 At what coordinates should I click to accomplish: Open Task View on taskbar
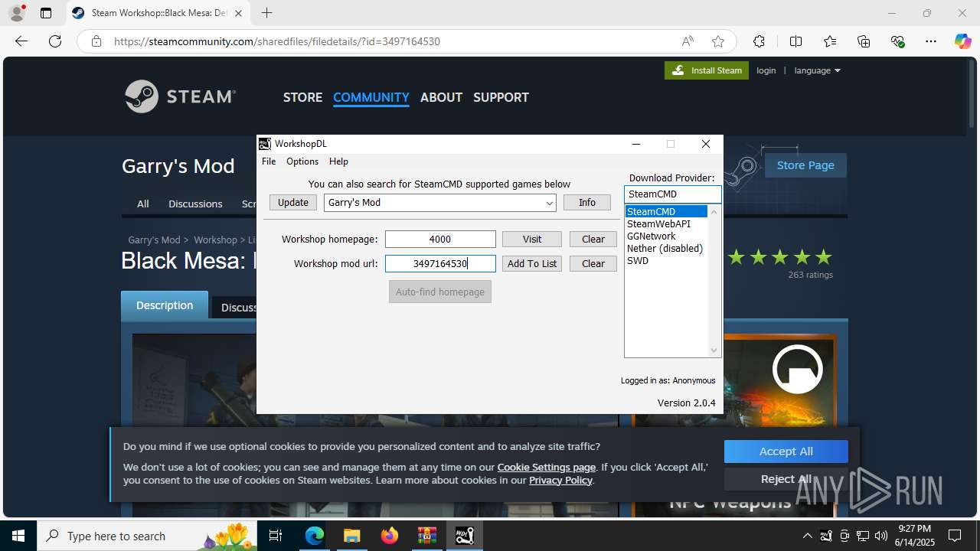pyautogui.click(x=276, y=536)
